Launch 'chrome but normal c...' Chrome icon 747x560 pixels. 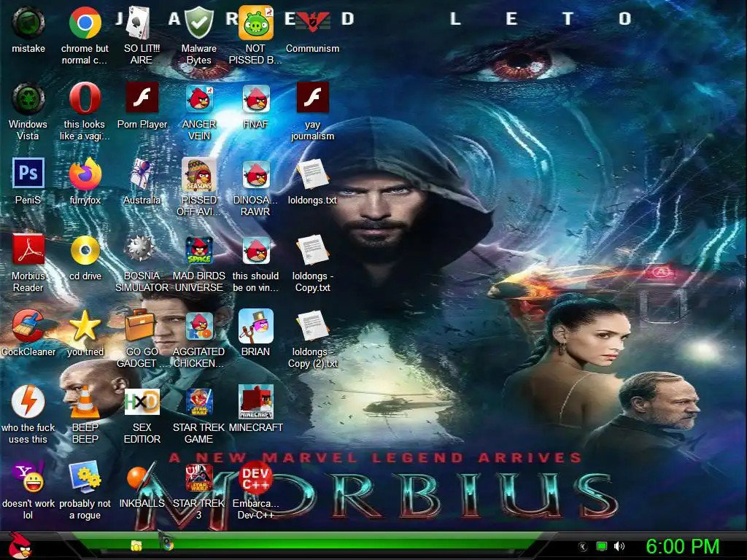pos(85,23)
